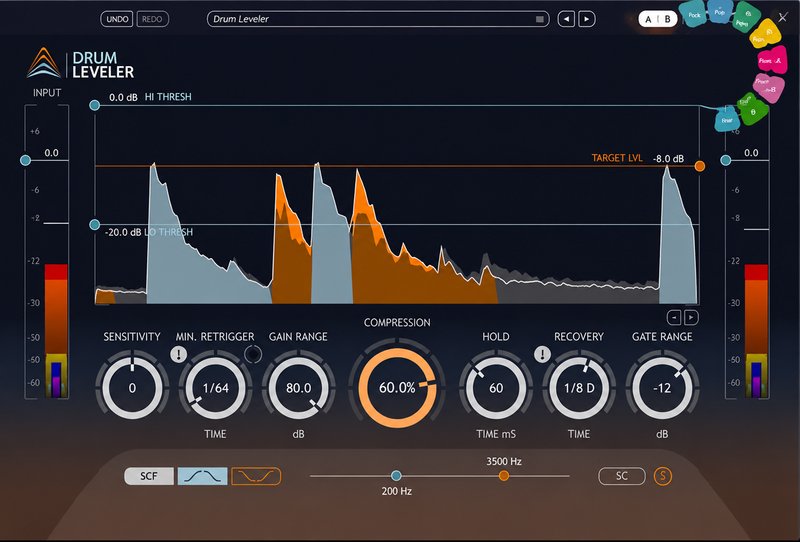
Task: Click the COMPRESSION label
Action: (x=397, y=323)
